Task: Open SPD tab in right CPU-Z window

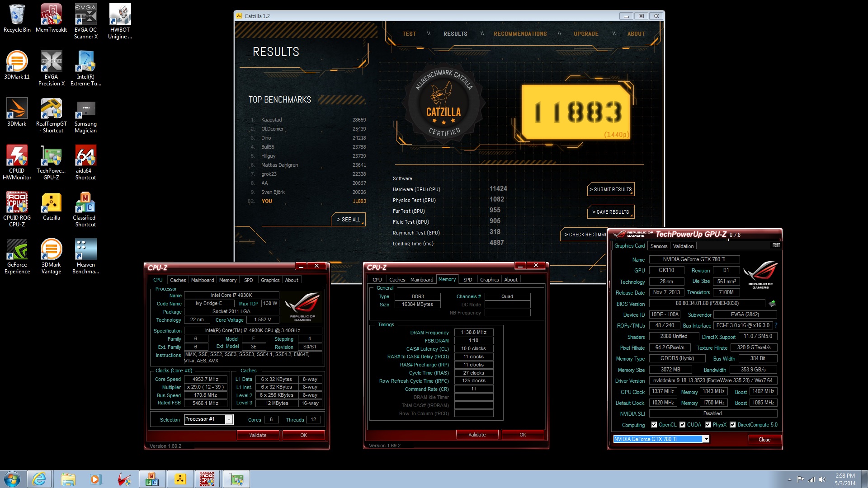Action: point(467,280)
